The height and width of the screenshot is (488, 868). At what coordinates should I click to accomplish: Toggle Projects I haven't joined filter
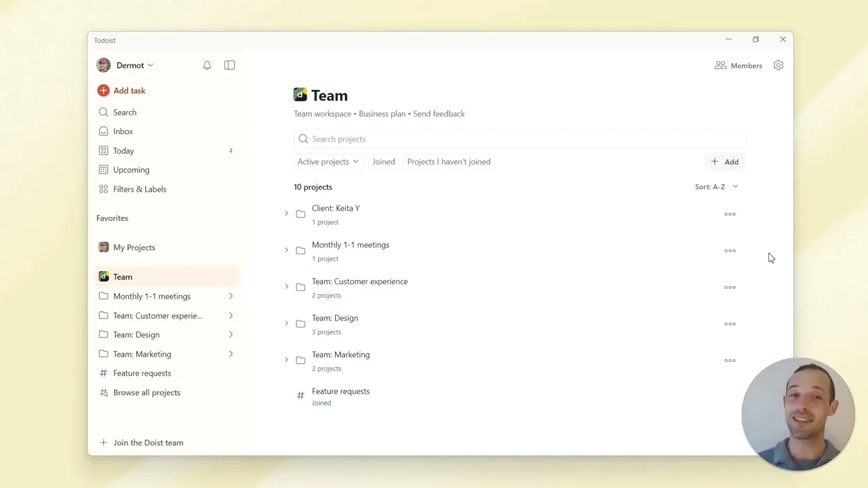(x=448, y=162)
